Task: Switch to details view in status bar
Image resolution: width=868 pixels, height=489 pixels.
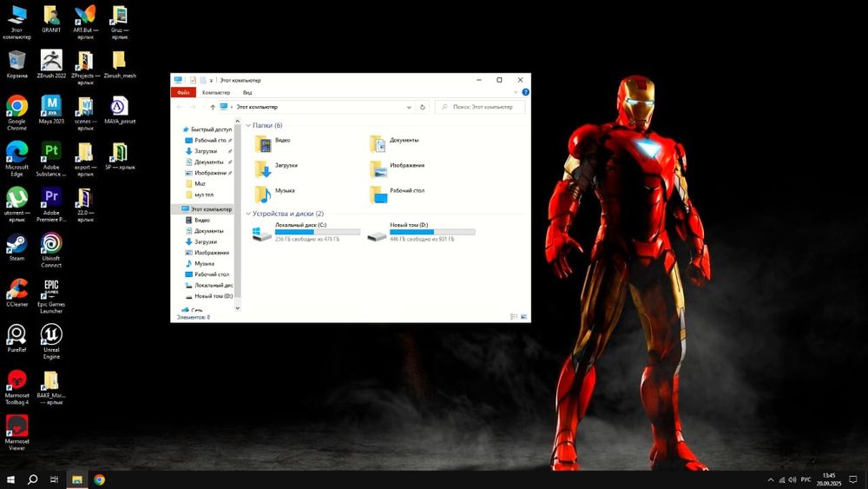Action: pos(513,317)
